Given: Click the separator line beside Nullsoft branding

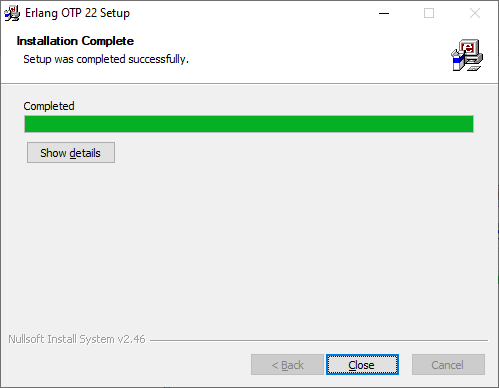Looking at the screenshot, I should pos(319,340).
